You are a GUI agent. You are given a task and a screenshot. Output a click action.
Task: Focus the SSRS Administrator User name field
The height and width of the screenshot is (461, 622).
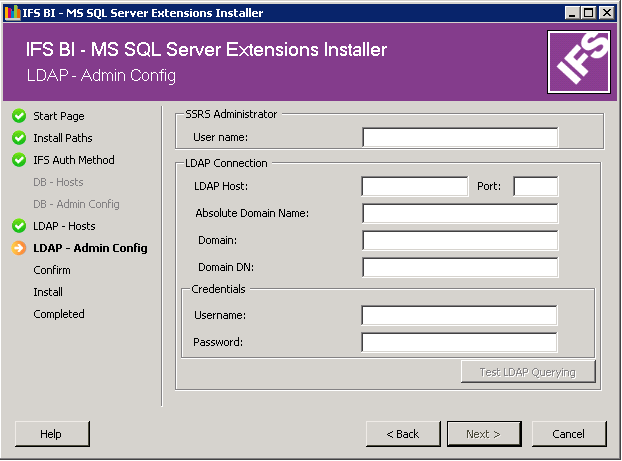click(x=459, y=138)
